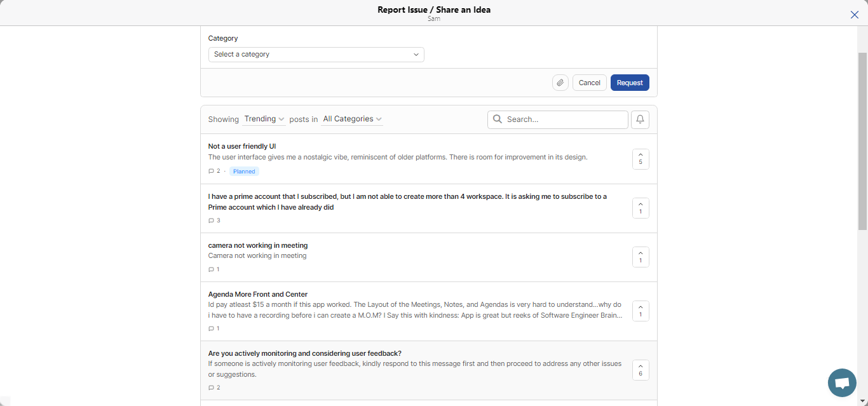868x406 pixels.
Task: Open the 'Select a category' dropdown
Action: (x=316, y=55)
